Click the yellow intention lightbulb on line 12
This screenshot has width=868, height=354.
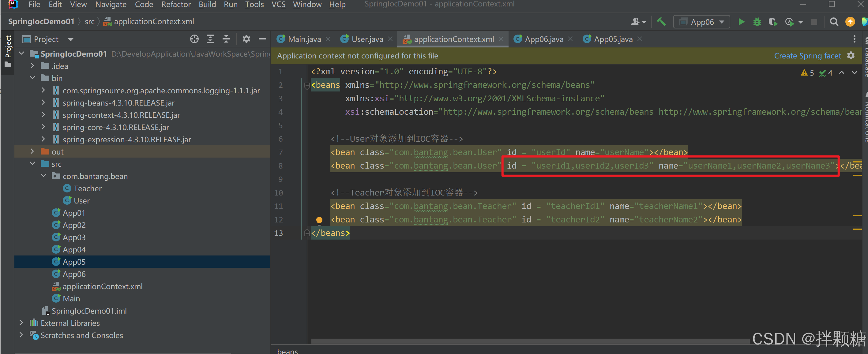[x=319, y=220]
